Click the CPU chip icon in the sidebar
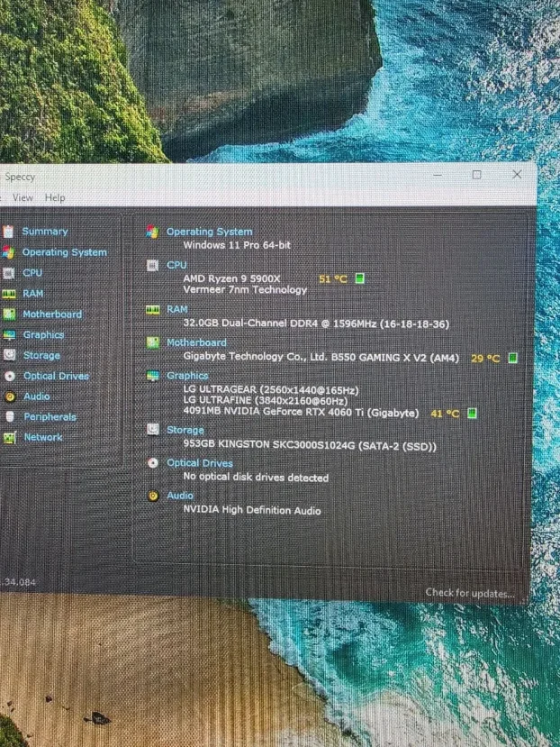 [x=9, y=273]
